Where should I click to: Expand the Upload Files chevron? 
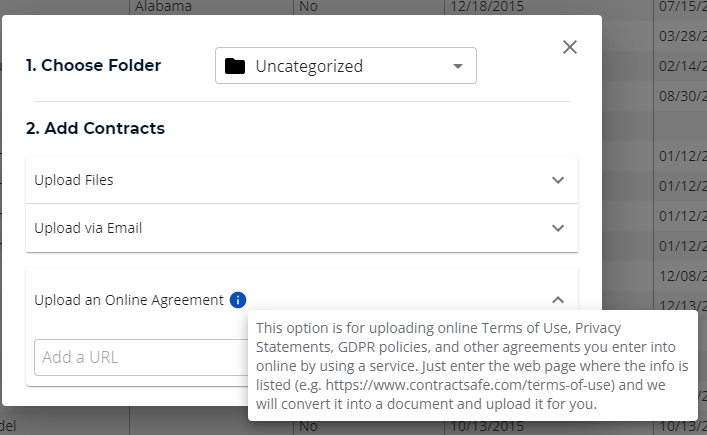click(x=558, y=180)
